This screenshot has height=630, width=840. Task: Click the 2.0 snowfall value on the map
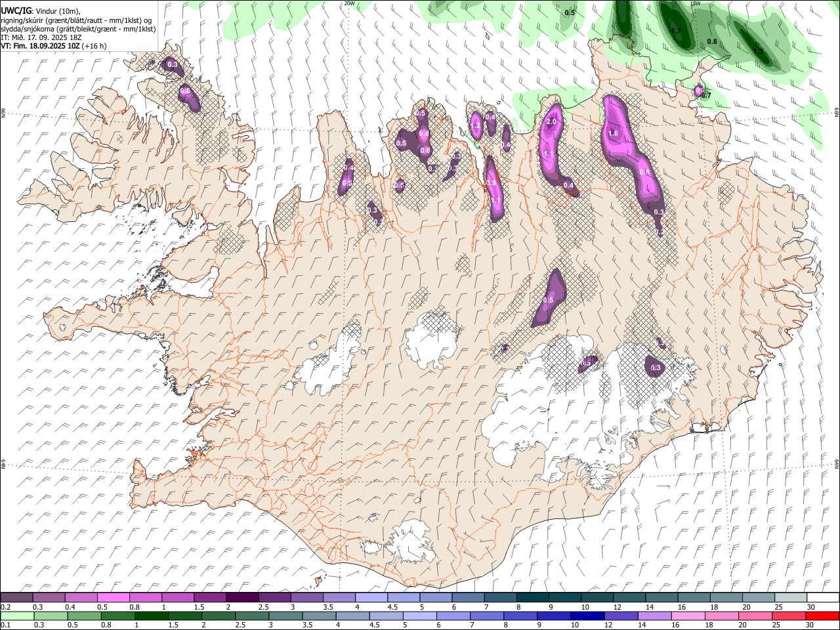coord(552,121)
